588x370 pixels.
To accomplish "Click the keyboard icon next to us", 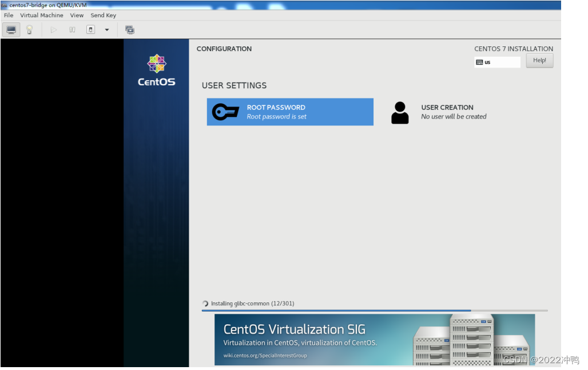I will pyautogui.click(x=479, y=62).
